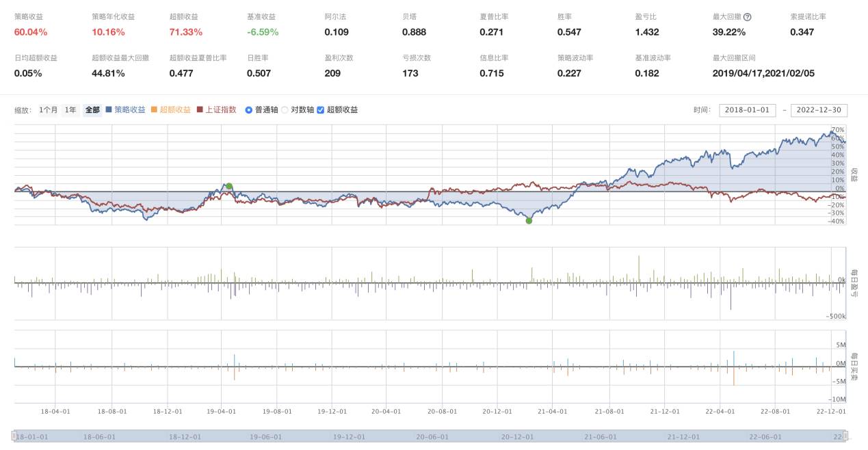Viewport: 868px width, 450px height.
Task: Uncheck the 超额收益 checkbox
Action: (x=321, y=110)
